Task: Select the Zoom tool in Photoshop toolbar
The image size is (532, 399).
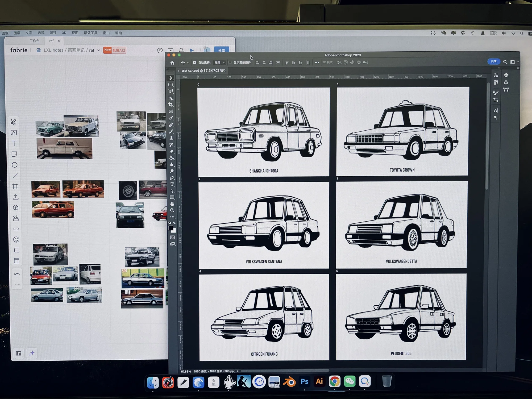Action: coord(172,210)
